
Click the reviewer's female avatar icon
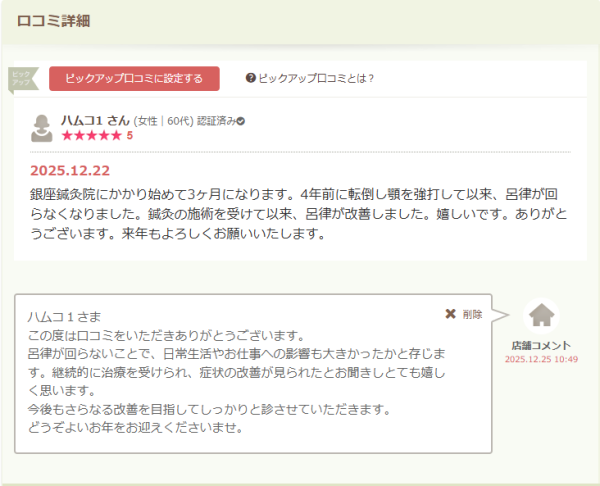pyautogui.click(x=42, y=129)
